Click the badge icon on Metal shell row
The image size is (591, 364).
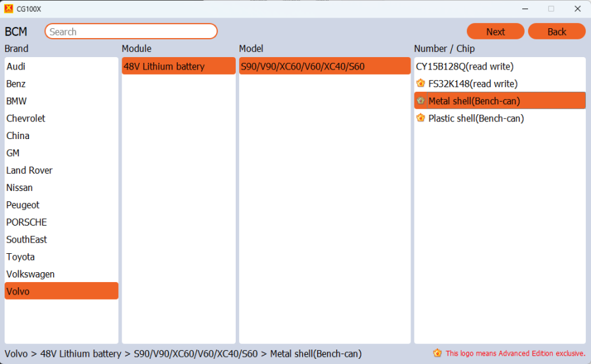[420, 100]
